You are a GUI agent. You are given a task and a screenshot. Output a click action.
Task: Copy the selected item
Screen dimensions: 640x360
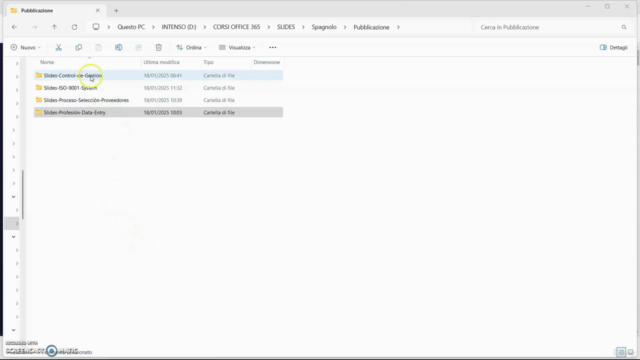point(78,47)
